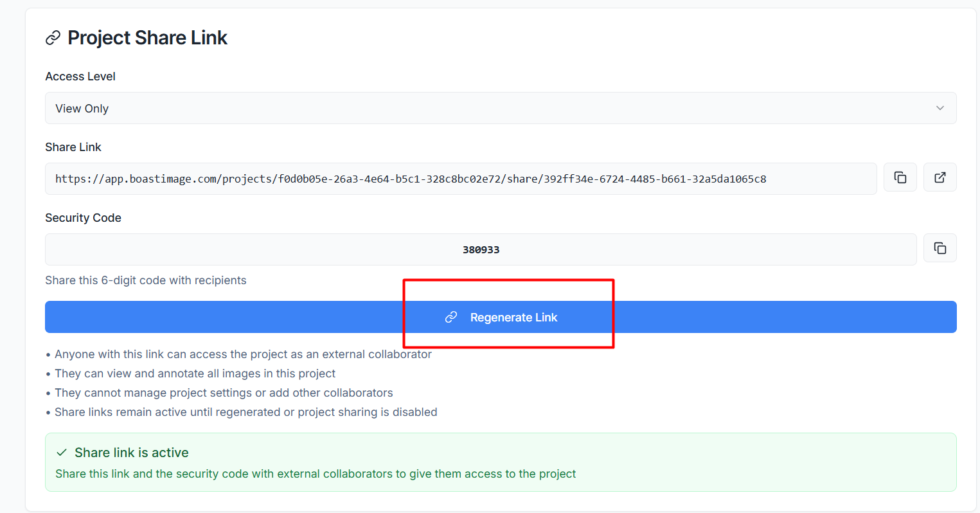The width and height of the screenshot is (980, 513).
Task: Click the Access Level label
Action: pyautogui.click(x=80, y=76)
